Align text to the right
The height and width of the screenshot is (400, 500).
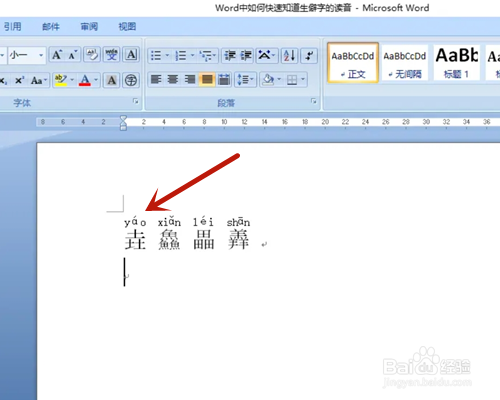tap(190, 80)
